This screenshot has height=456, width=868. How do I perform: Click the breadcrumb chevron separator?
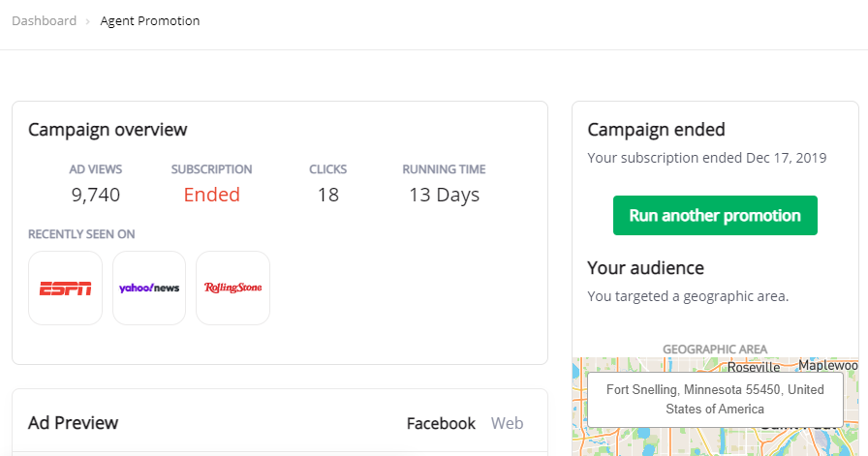click(88, 21)
